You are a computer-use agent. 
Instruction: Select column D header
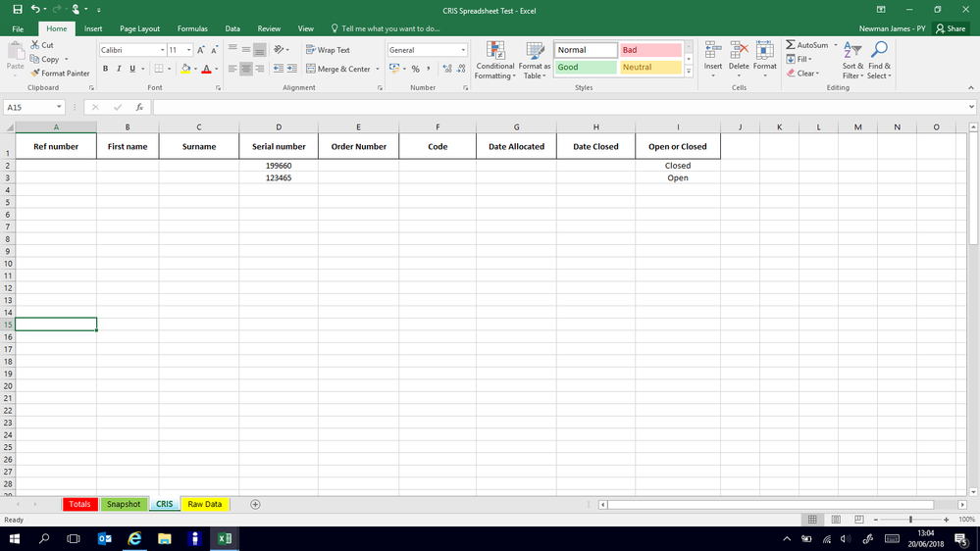coord(279,126)
